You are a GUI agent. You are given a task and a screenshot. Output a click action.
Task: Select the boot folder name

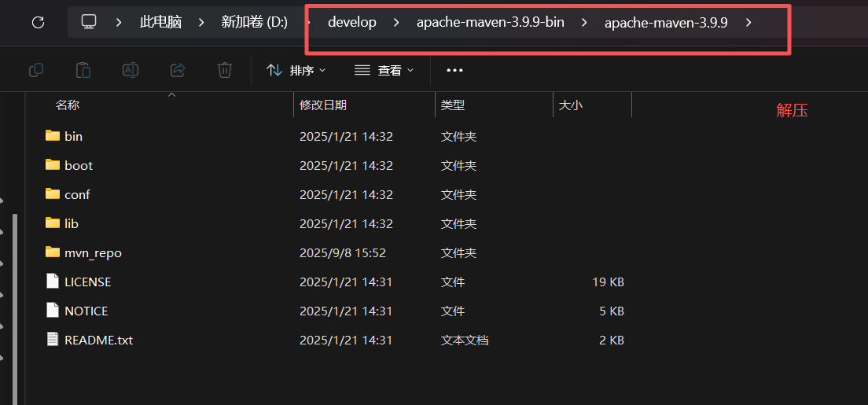coord(79,165)
